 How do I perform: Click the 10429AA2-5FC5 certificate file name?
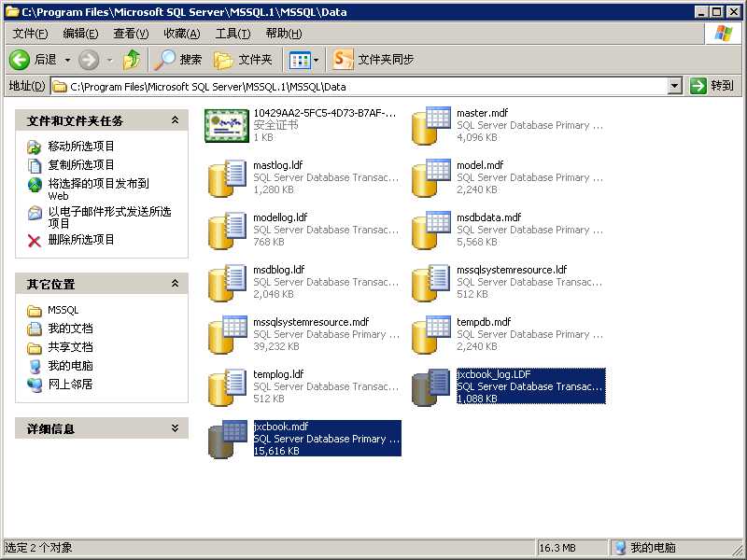click(x=324, y=113)
